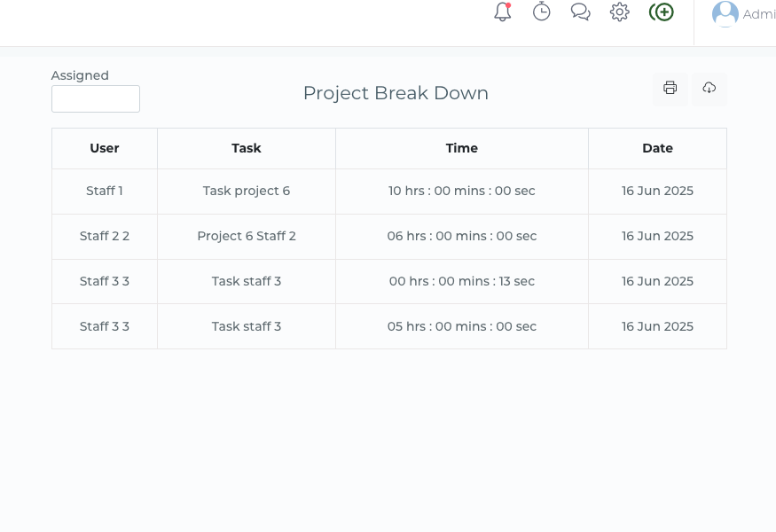Click the green plus add icon
The width and height of the screenshot is (776, 532).
click(x=662, y=12)
